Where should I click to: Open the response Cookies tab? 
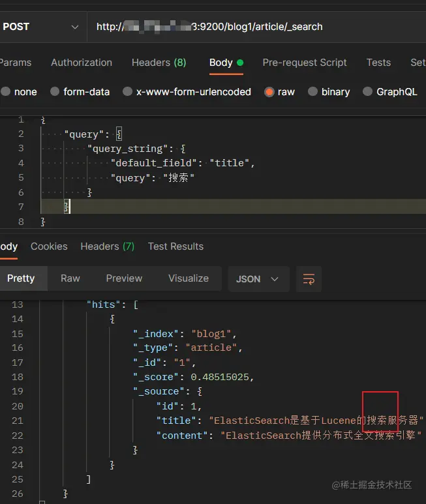tap(49, 246)
